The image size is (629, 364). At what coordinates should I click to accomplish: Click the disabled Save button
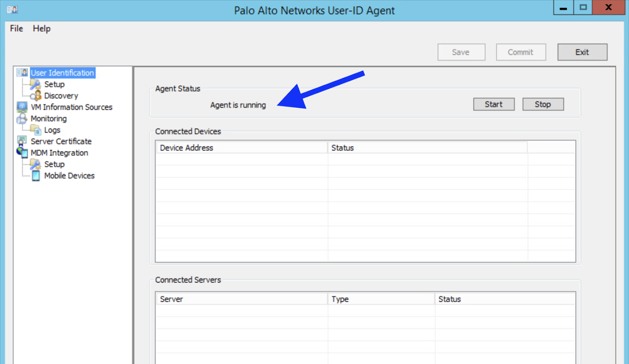tap(461, 52)
